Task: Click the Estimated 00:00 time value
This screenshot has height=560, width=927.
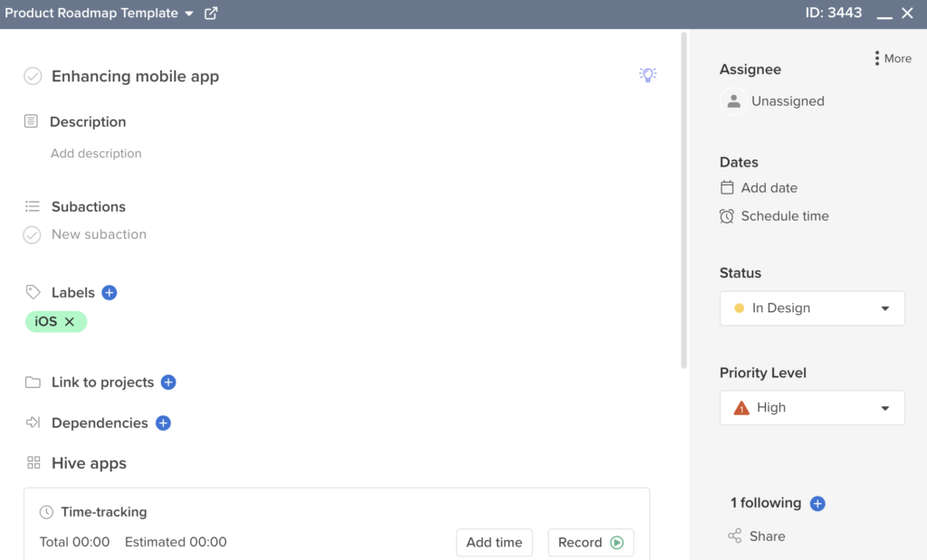Action: click(x=176, y=542)
